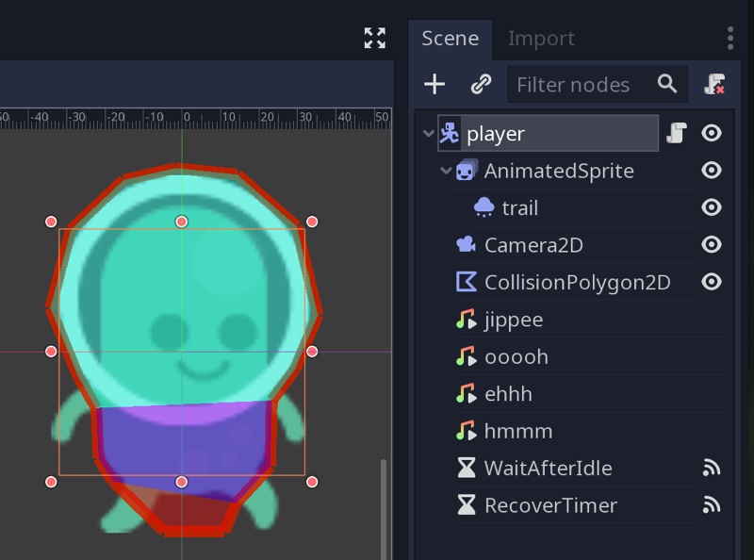Viewport: 754px width, 560px height.
Task: Click the jippee audio player icon
Action: click(466, 319)
